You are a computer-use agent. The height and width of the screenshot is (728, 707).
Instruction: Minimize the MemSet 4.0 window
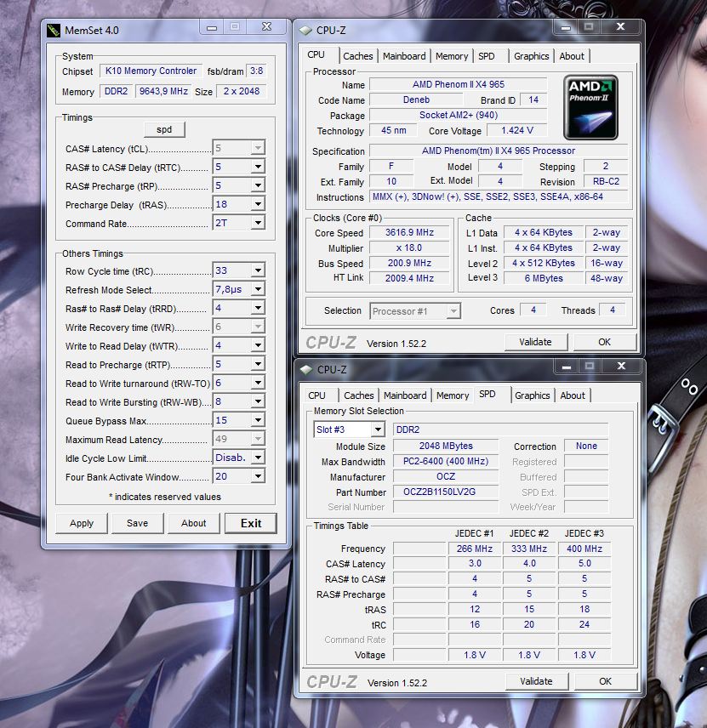click(212, 27)
